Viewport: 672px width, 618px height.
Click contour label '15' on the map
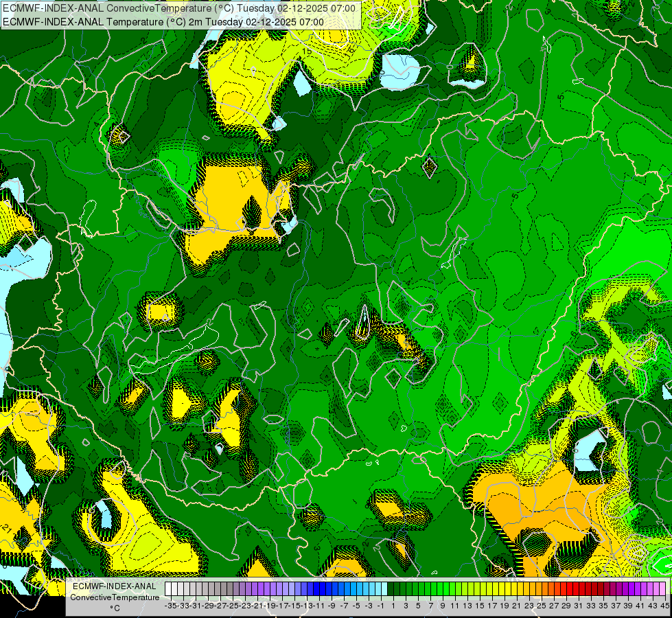307,51
